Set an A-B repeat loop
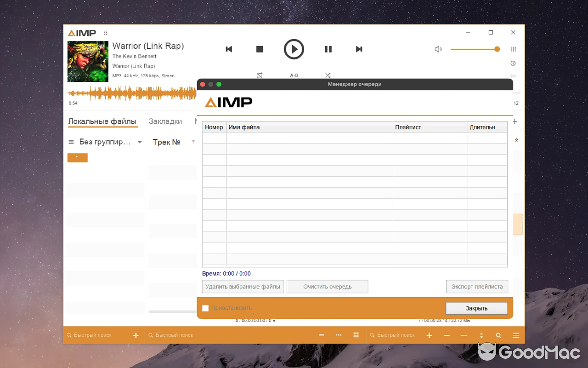 point(294,75)
